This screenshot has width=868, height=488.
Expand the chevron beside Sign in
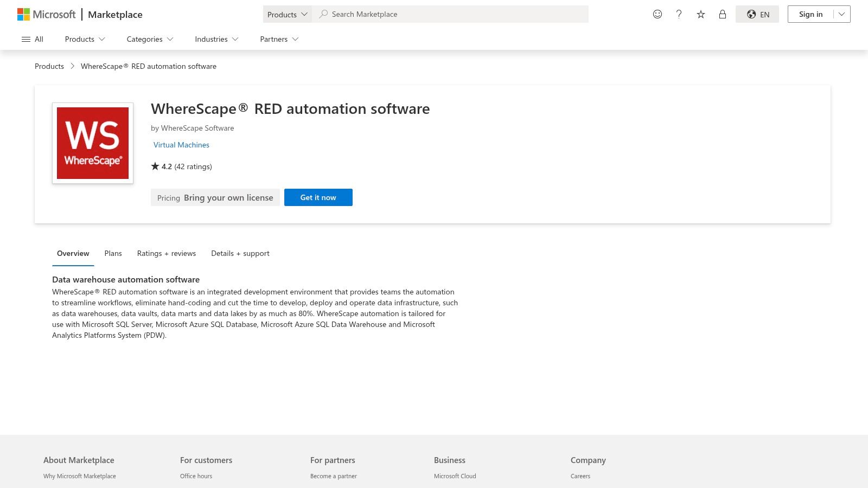841,14
